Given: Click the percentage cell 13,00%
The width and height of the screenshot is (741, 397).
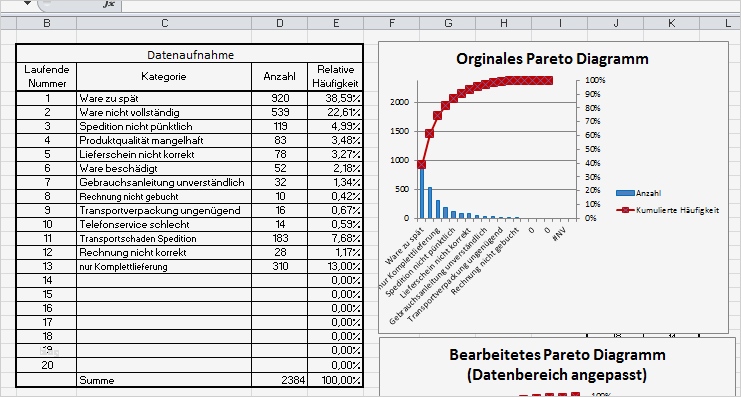Looking at the screenshot, I should coord(336,267).
